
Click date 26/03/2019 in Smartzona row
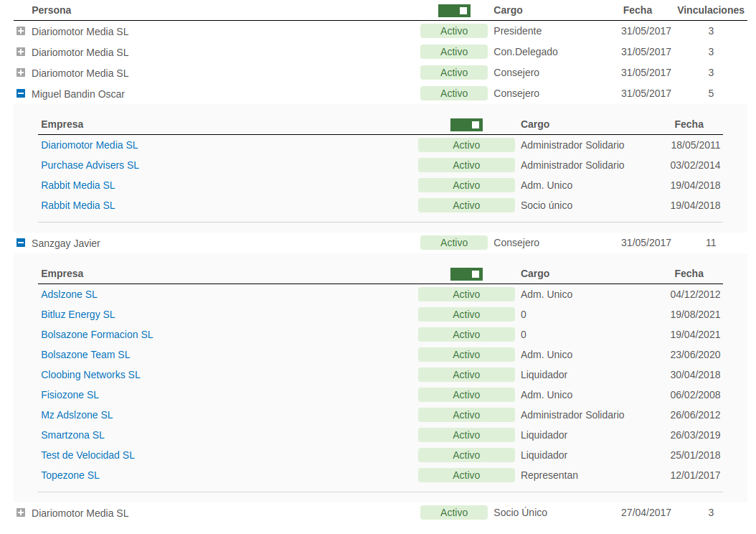(x=695, y=435)
